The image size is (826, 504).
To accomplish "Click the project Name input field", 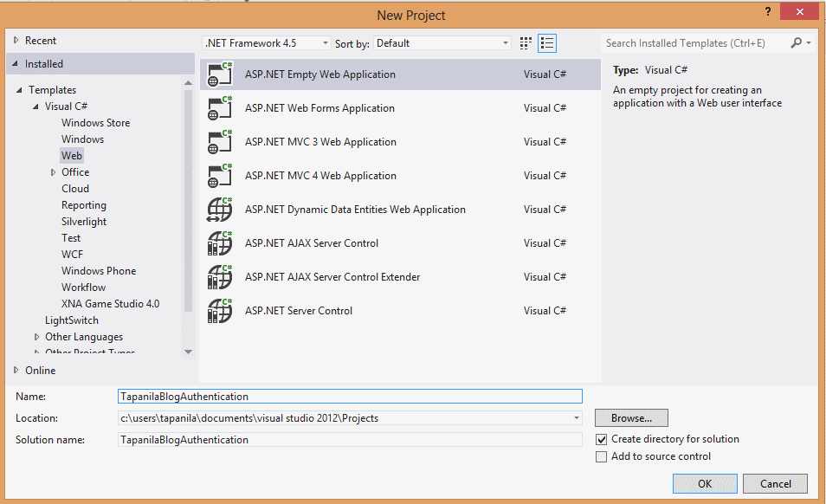I will [350, 397].
